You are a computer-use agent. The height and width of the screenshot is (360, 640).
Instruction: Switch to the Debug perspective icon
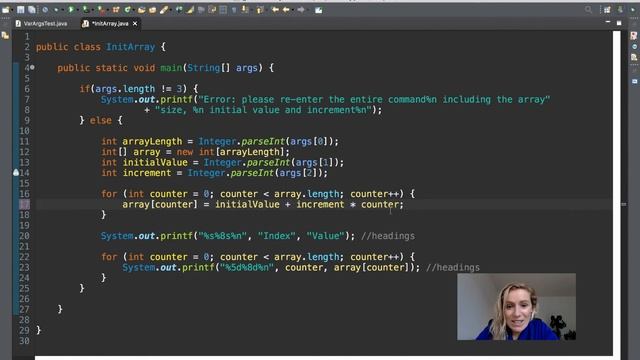[x=633, y=10]
